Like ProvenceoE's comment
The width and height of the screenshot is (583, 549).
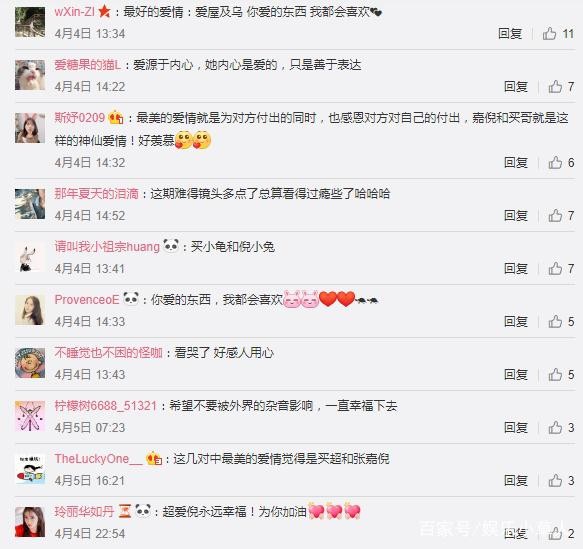(x=555, y=322)
